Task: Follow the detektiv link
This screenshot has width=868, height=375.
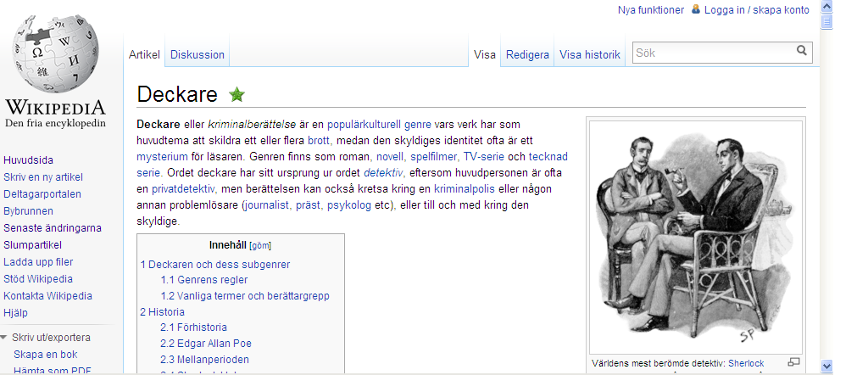Action: (384, 172)
